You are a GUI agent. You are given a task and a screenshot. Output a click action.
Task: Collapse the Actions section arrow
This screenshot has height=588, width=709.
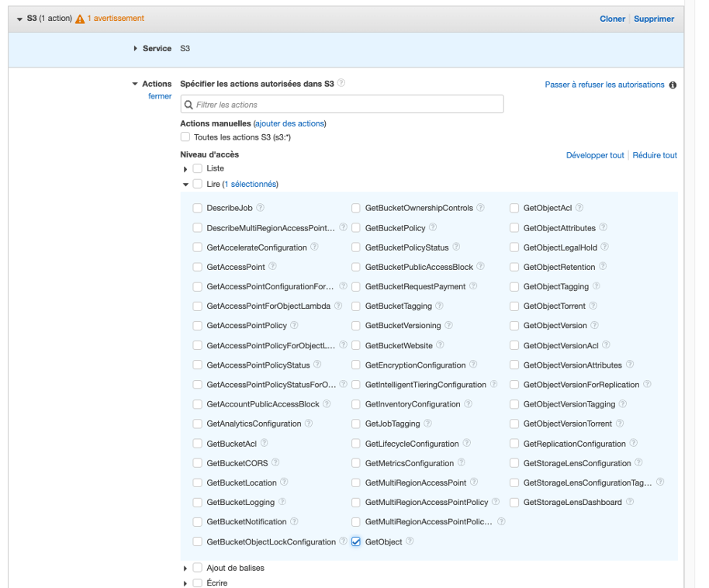(x=135, y=84)
